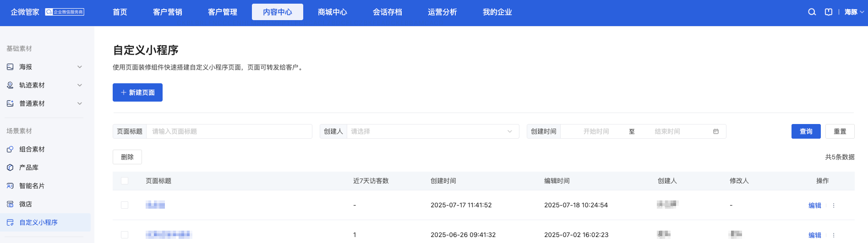Viewport: 868px width, 243px height.
Task: Open the 创建人 请选择 dropdown
Action: [x=433, y=131]
